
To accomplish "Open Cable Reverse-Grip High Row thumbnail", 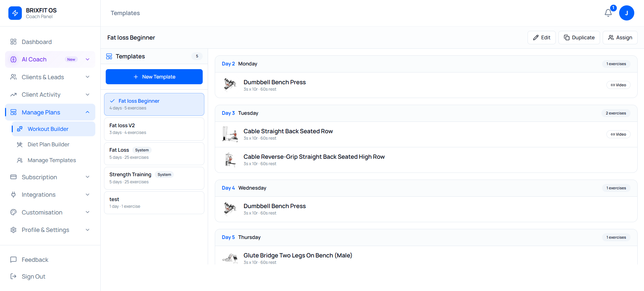I will [230, 160].
